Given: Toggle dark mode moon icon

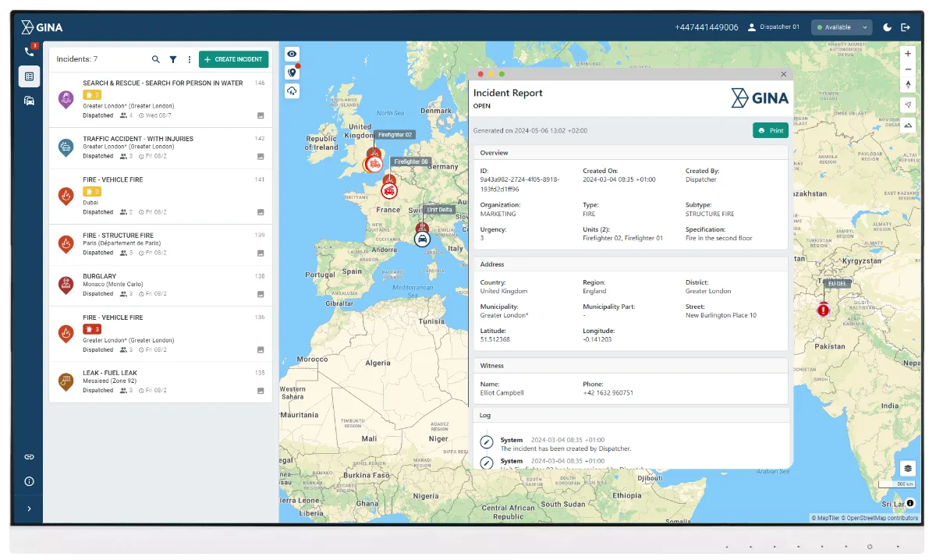Looking at the screenshot, I should pyautogui.click(x=888, y=27).
